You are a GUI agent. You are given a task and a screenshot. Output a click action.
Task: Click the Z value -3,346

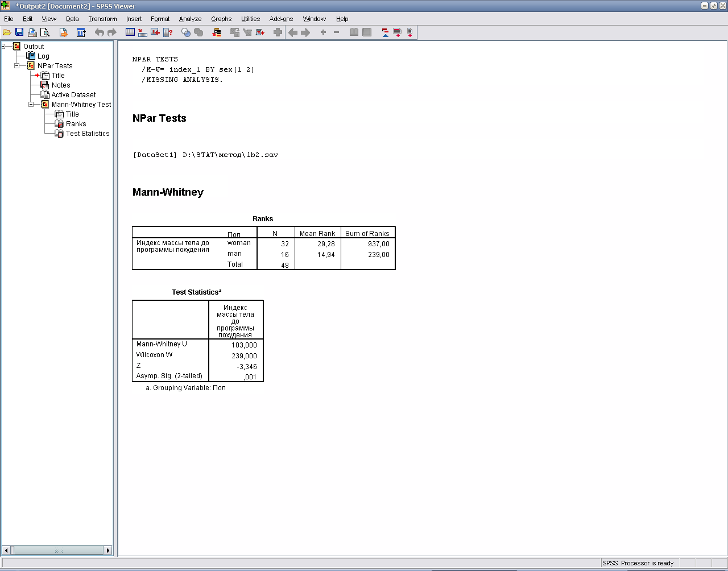247,367
